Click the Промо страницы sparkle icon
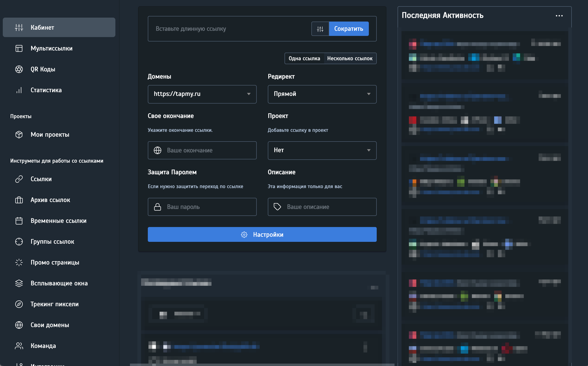 pos(19,262)
